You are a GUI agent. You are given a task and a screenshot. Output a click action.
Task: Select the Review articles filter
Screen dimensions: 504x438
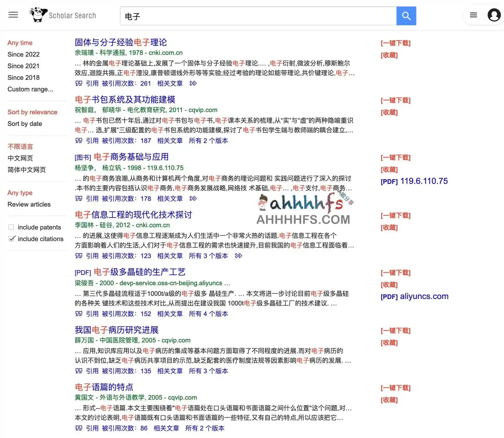point(29,204)
